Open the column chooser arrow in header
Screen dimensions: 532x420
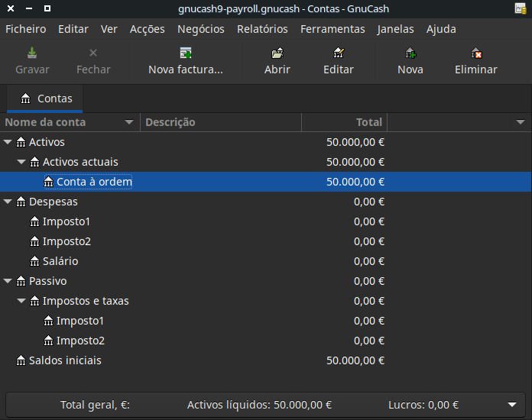[x=521, y=122]
